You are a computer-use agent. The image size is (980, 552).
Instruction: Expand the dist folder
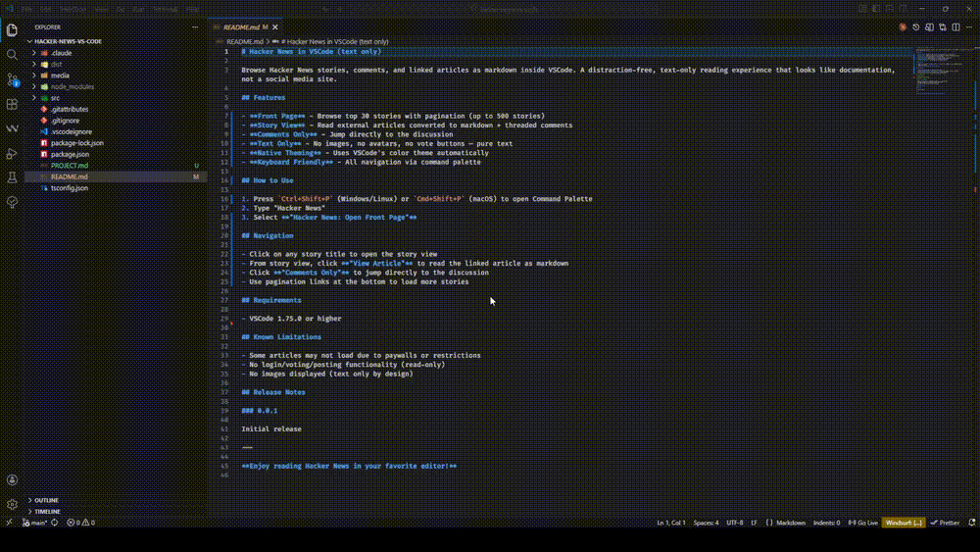[x=116, y=65]
